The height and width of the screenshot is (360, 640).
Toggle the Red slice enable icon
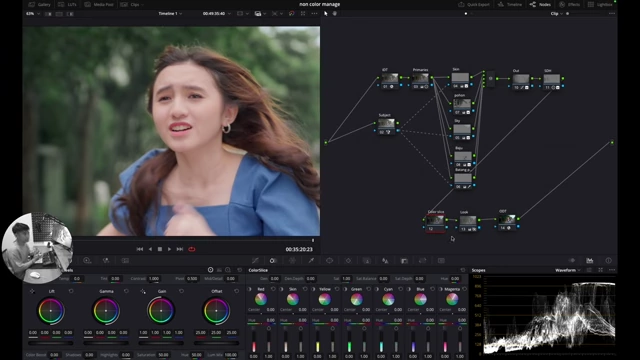250,289
